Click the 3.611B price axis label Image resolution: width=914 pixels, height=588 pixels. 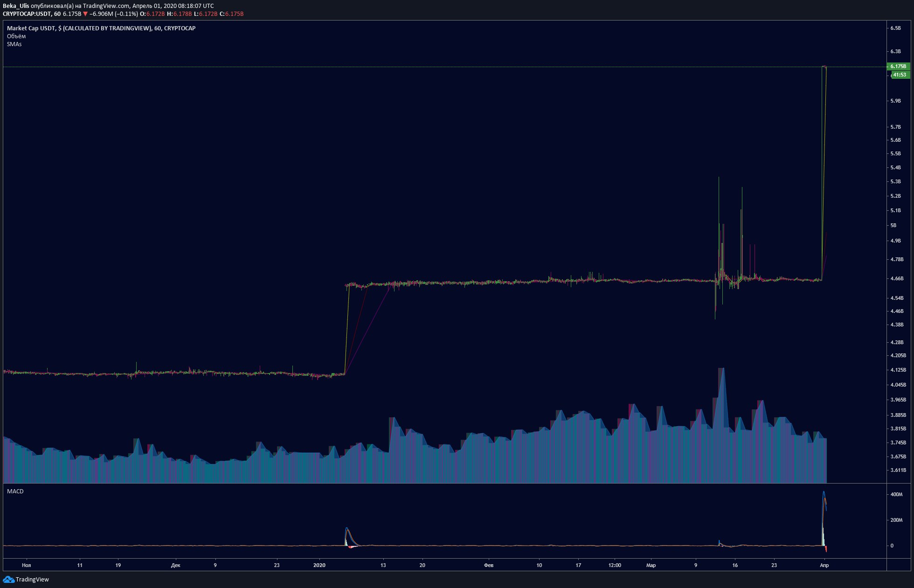[x=898, y=470]
